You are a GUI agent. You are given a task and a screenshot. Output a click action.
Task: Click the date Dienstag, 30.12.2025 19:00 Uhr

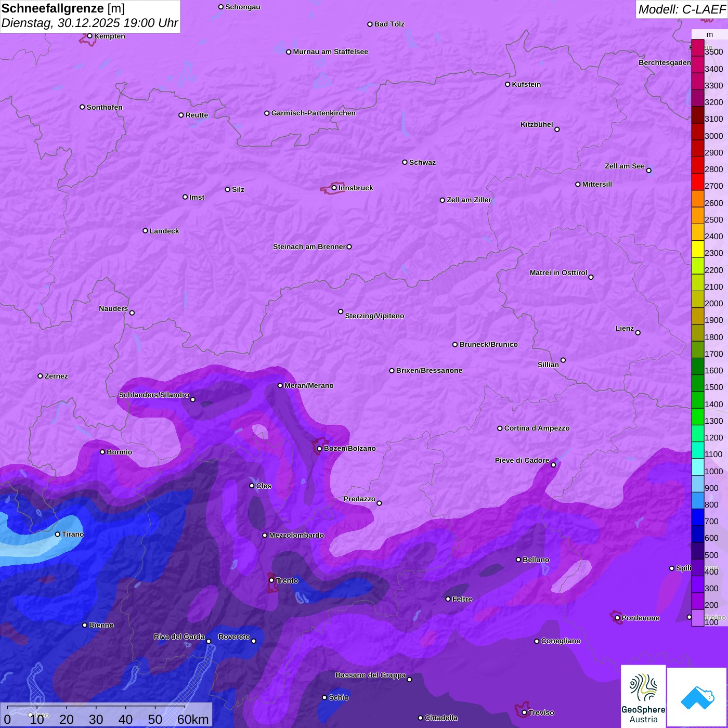pyautogui.click(x=89, y=23)
